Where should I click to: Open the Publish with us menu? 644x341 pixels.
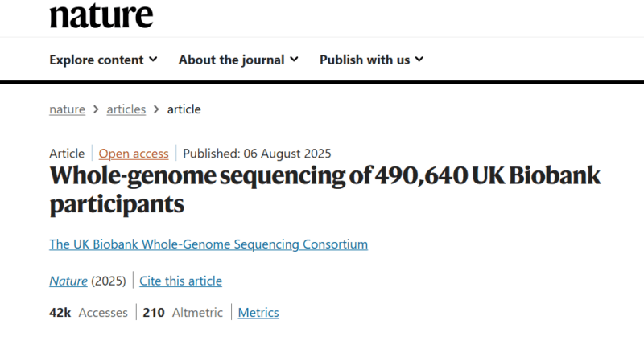(371, 60)
